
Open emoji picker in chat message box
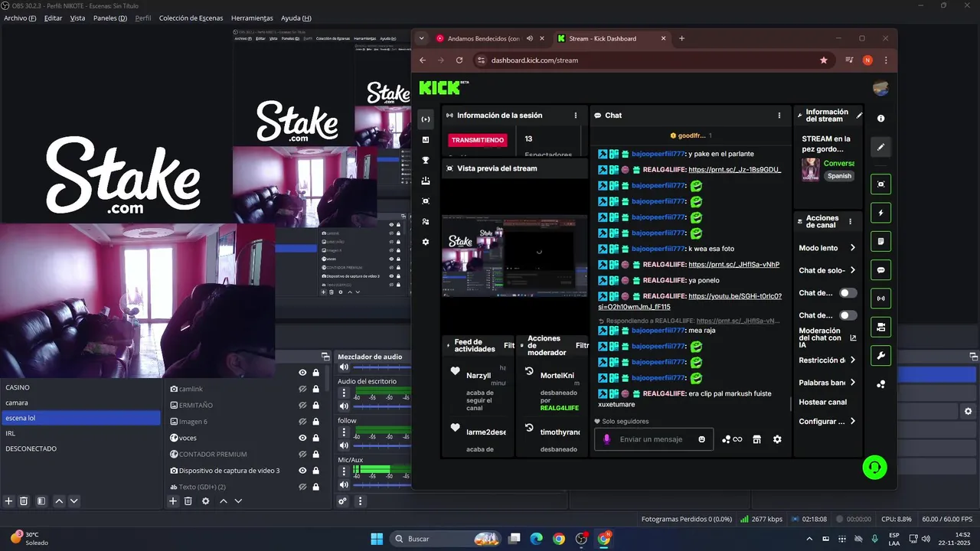(701, 439)
